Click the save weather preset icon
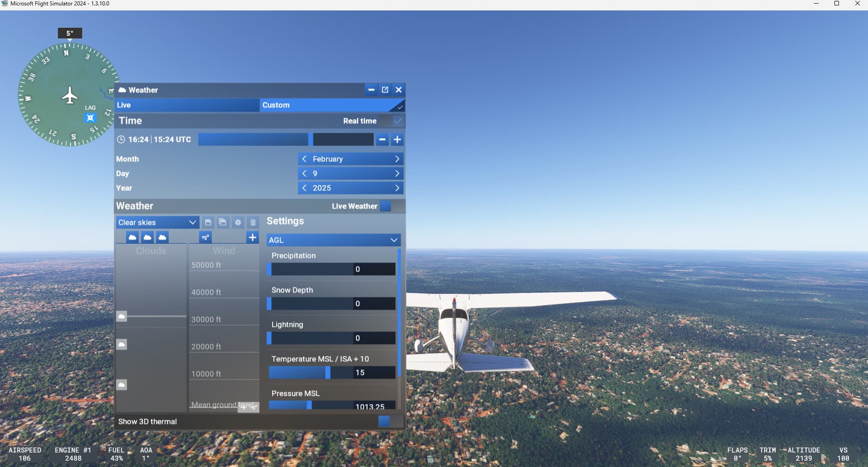868x467 pixels. (x=208, y=223)
